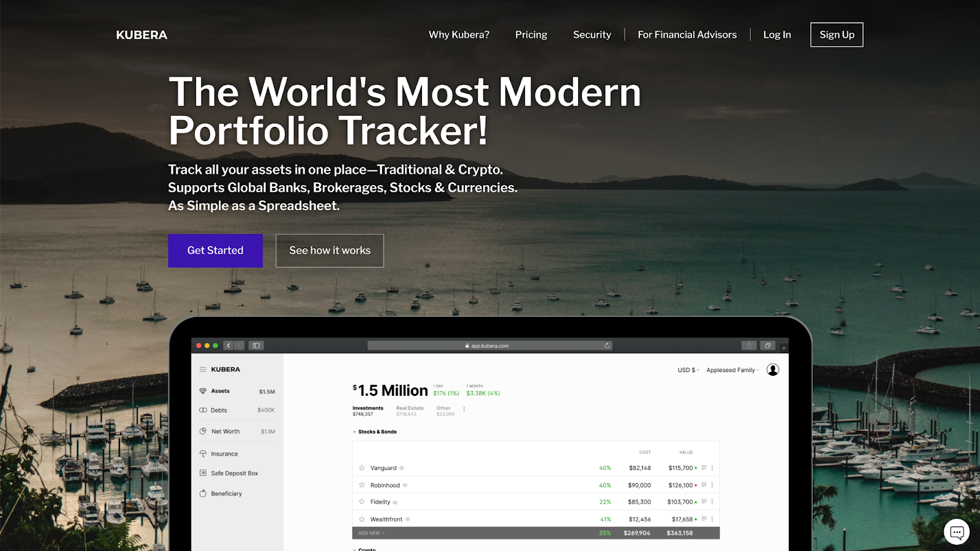Open the Why Kubera? nav item
This screenshot has height=551, width=980.
click(459, 35)
